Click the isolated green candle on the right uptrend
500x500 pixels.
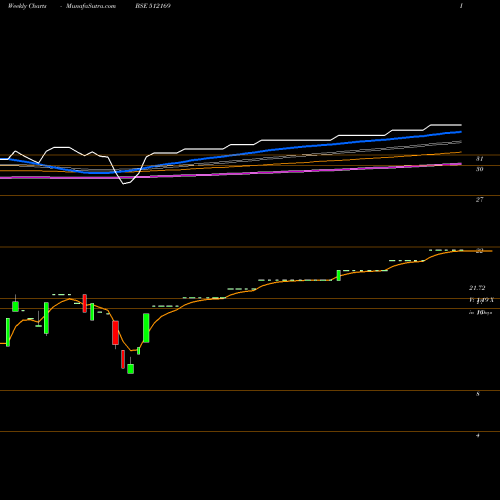[x=339, y=275]
